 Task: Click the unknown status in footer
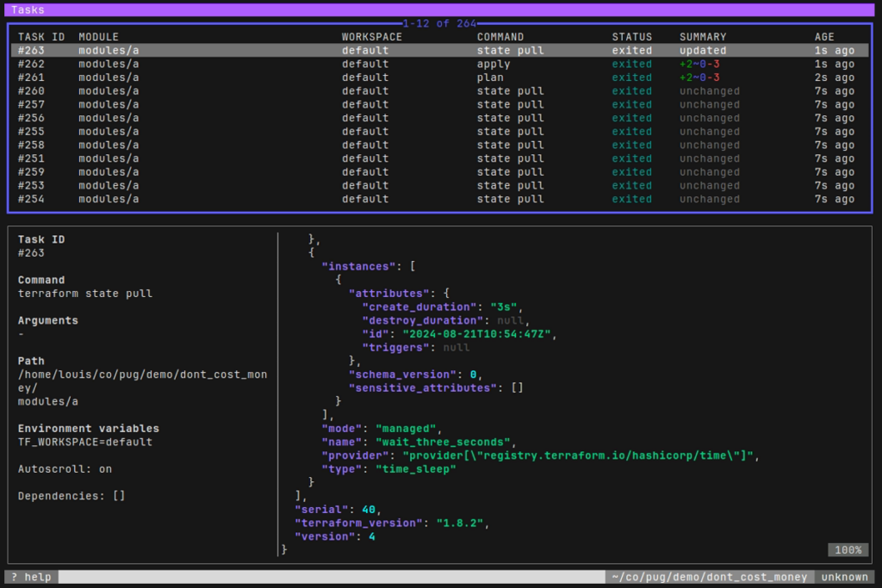[845, 577]
